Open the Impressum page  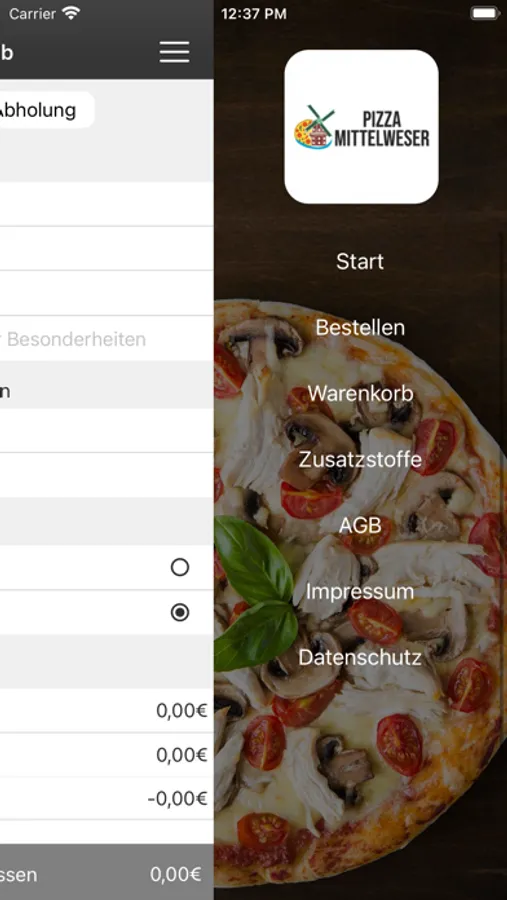(x=360, y=591)
